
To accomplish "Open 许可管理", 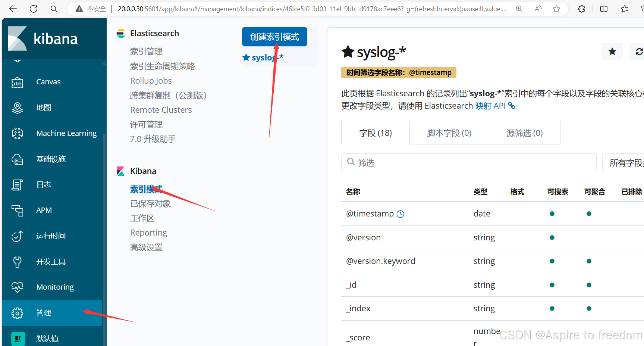I will (146, 124).
